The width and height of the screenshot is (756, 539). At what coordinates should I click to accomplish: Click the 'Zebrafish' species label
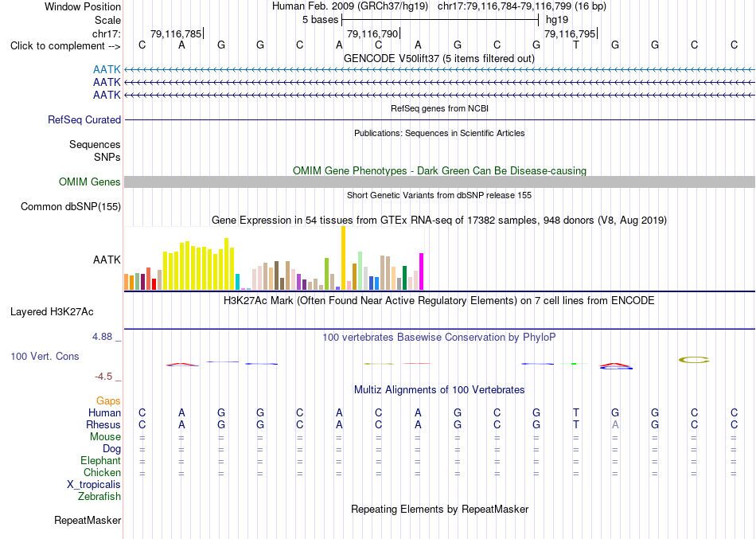coord(99,497)
